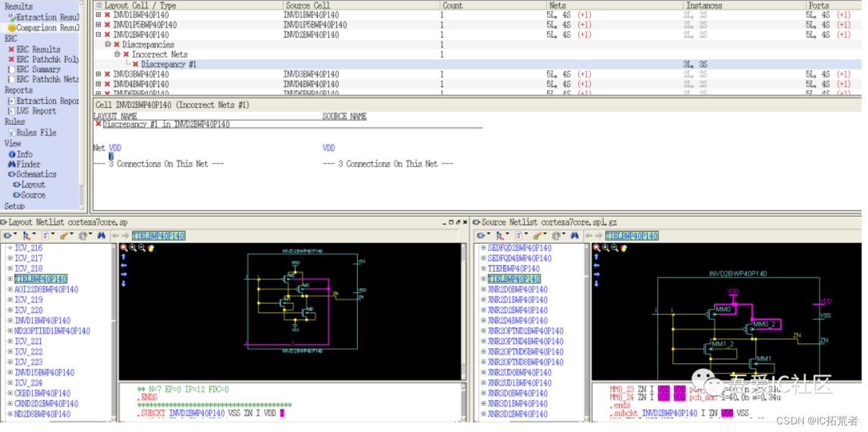The image size is (868, 432).
Task: Open ERC Results entry
Action: (34, 49)
